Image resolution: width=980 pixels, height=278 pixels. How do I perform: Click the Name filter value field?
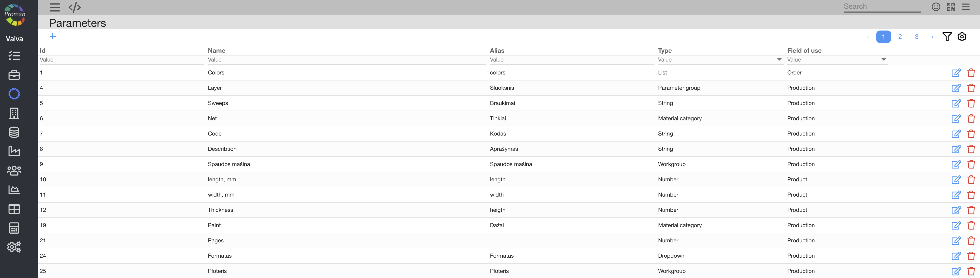342,60
